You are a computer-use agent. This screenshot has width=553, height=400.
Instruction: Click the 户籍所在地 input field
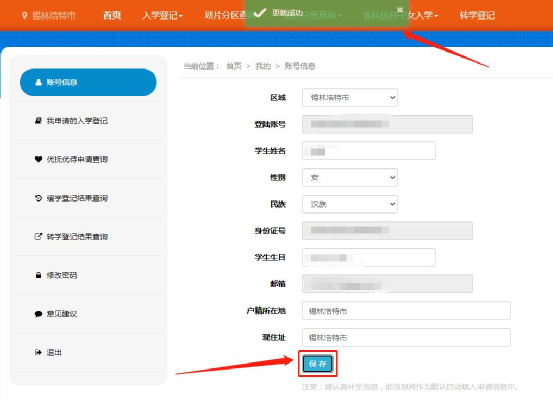(x=406, y=311)
